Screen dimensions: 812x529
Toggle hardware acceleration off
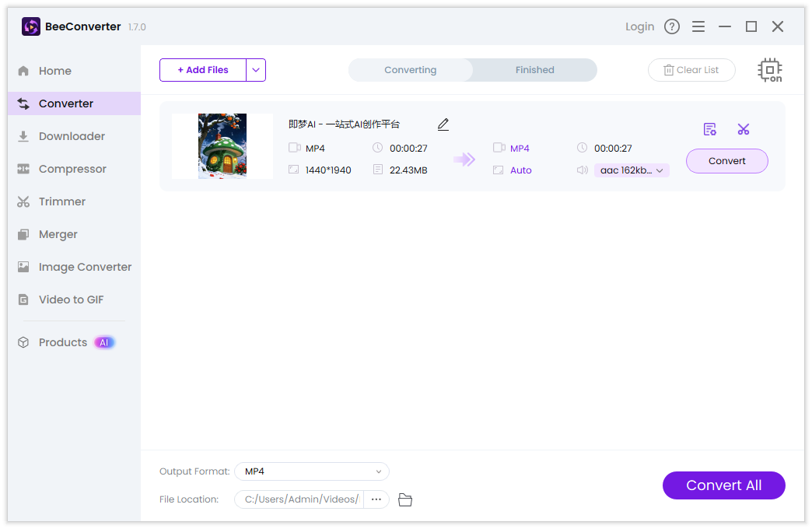[x=769, y=69]
